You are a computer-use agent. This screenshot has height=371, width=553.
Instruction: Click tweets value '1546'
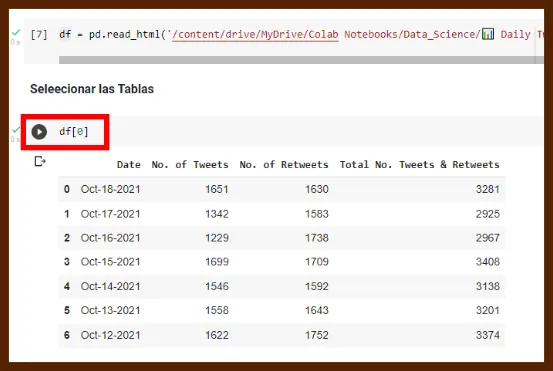217,286
